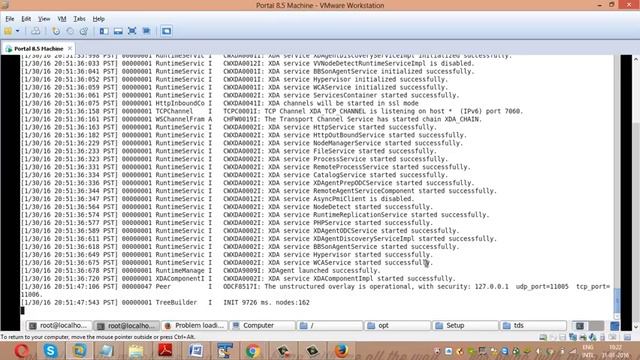Click the line "PHPService started successfully"
The image size is (640, 360).
point(227,222)
